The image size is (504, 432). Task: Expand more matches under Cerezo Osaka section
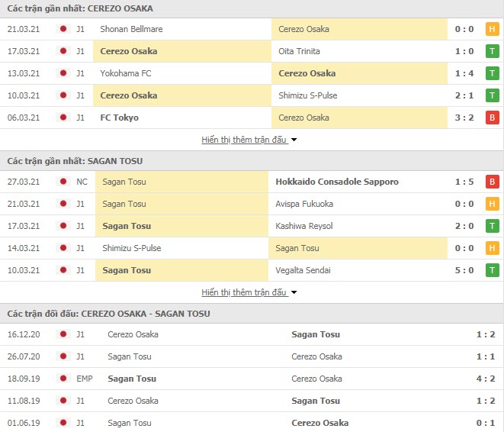244,140
